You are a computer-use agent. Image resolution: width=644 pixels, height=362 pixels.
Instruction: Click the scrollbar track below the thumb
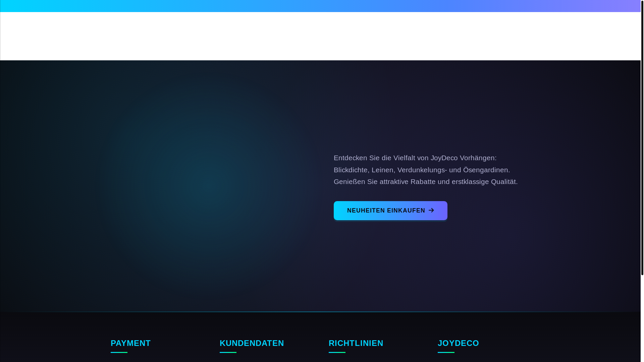pyautogui.click(x=642, y=318)
